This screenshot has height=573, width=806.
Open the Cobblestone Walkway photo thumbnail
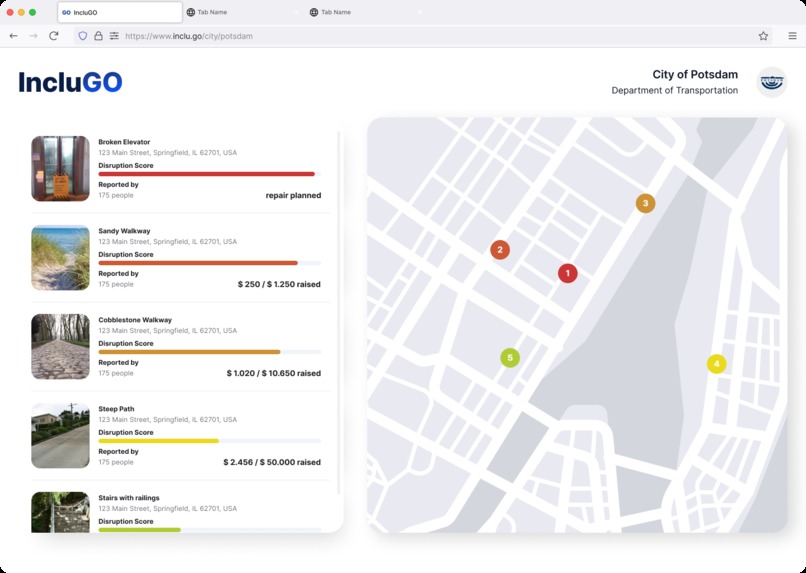pyautogui.click(x=60, y=346)
